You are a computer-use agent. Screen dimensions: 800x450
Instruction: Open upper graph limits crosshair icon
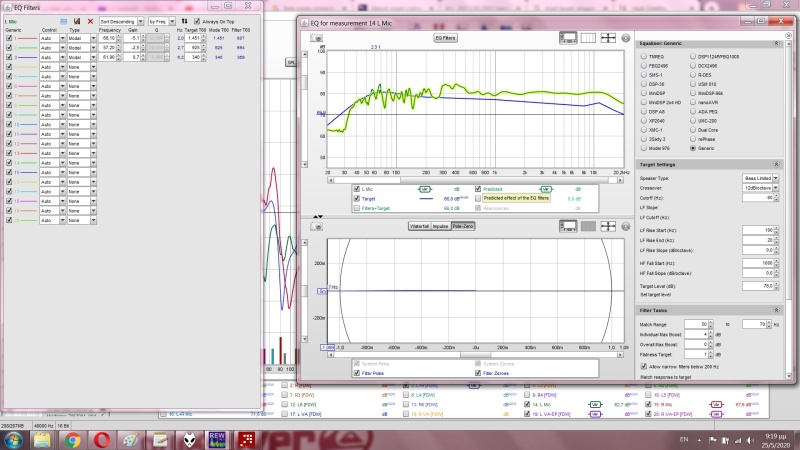click(x=608, y=38)
